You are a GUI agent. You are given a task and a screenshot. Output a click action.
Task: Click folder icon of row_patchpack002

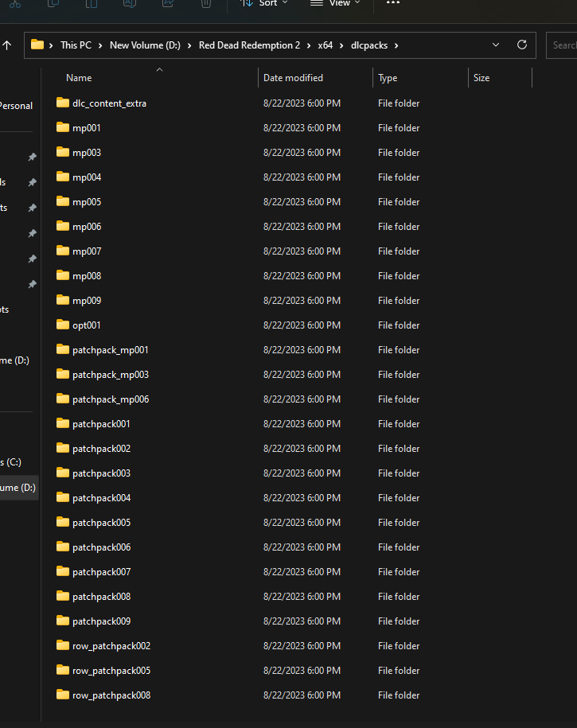click(63, 645)
